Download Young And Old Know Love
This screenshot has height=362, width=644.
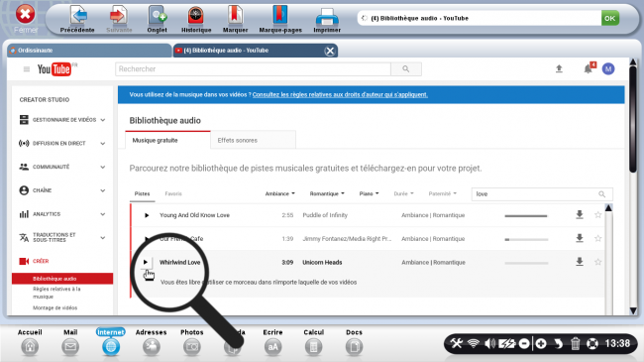580,215
